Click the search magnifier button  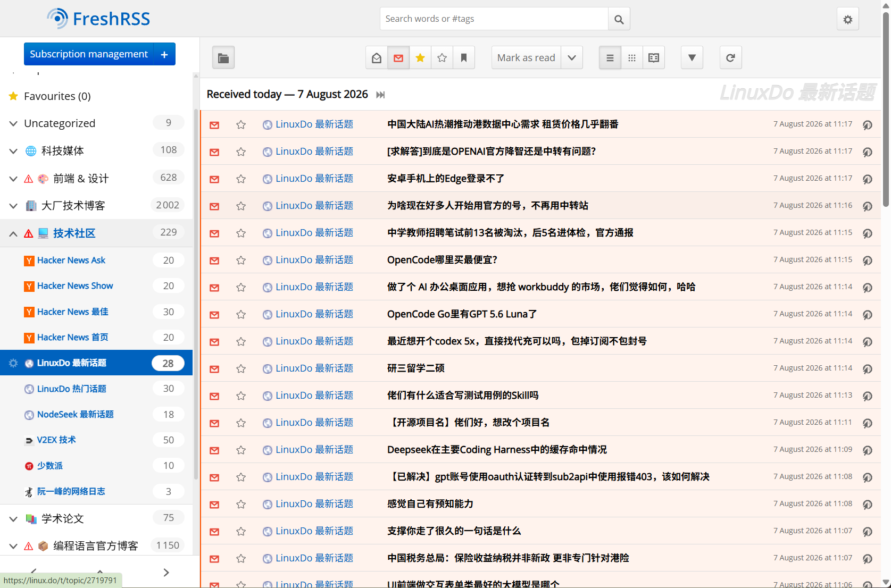point(619,19)
